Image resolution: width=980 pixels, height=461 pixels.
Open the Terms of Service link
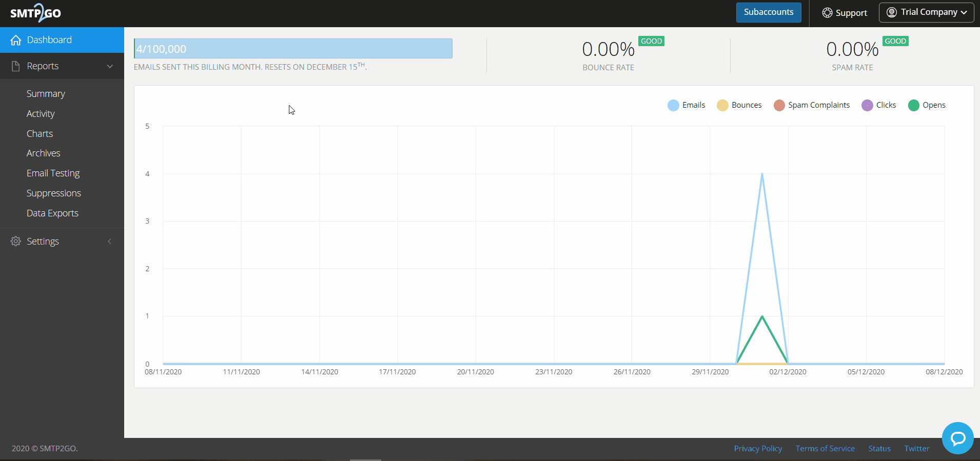point(825,448)
